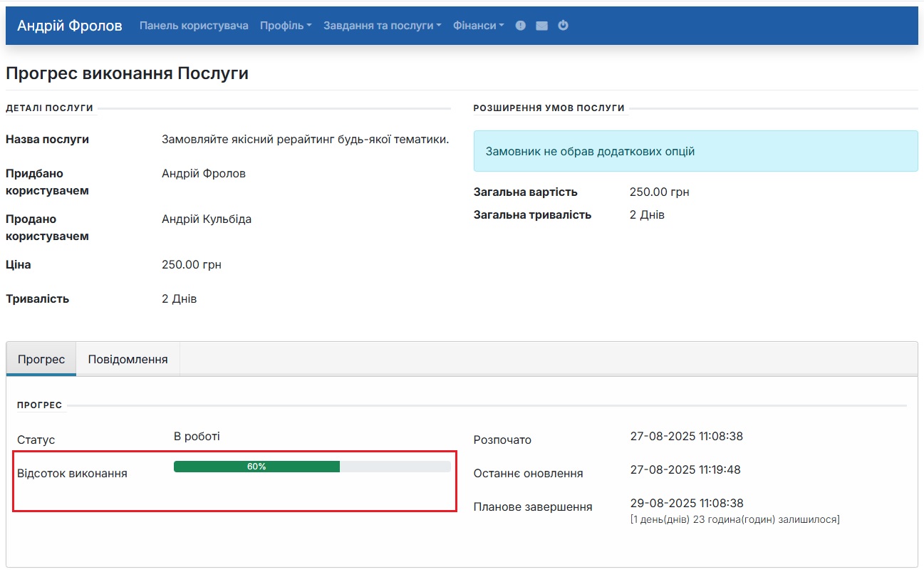Switch to the Повідомлення tab
Viewport: 924px width, 572px height.
[128, 359]
